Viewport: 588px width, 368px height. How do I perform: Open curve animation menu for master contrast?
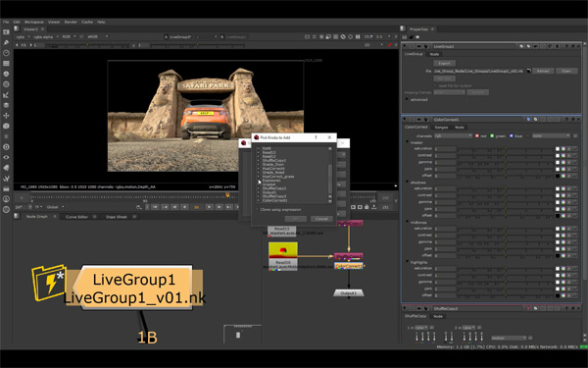click(575, 156)
